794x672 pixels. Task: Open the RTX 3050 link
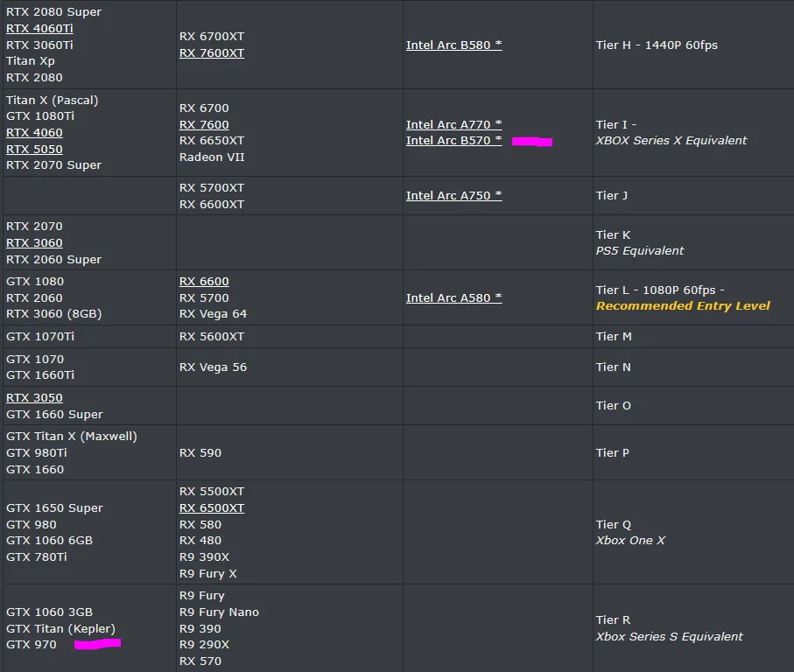[x=34, y=398]
